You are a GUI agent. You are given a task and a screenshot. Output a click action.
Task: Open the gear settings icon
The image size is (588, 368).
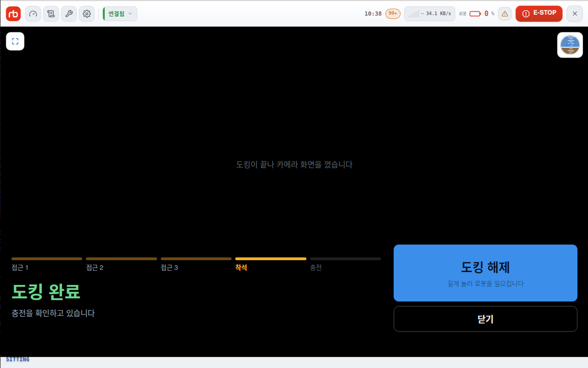click(x=87, y=14)
